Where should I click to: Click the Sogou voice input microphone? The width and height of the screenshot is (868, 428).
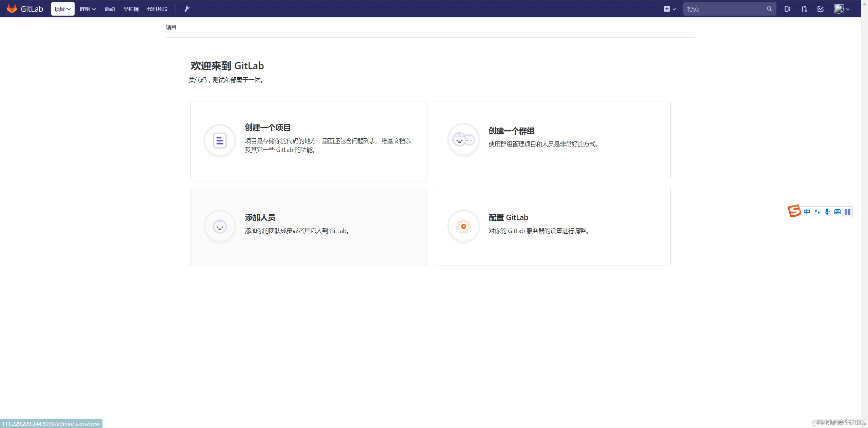tap(827, 212)
